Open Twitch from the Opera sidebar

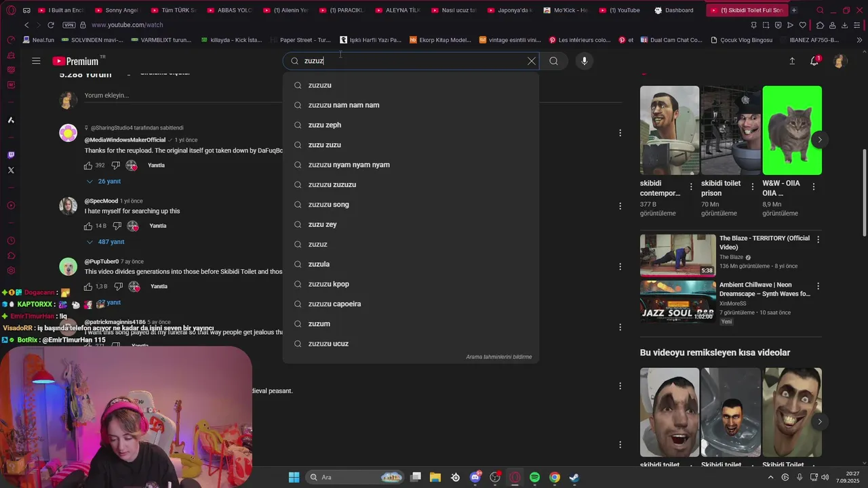[11, 155]
